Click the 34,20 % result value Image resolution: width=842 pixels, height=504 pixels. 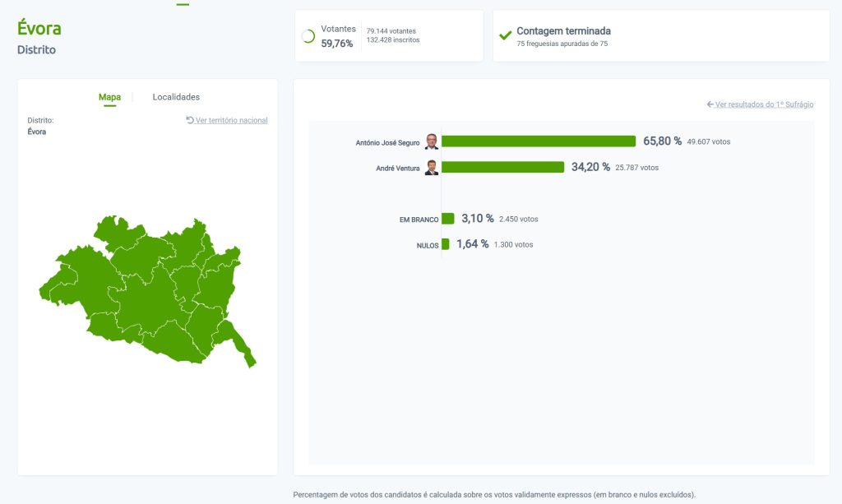tap(590, 167)
